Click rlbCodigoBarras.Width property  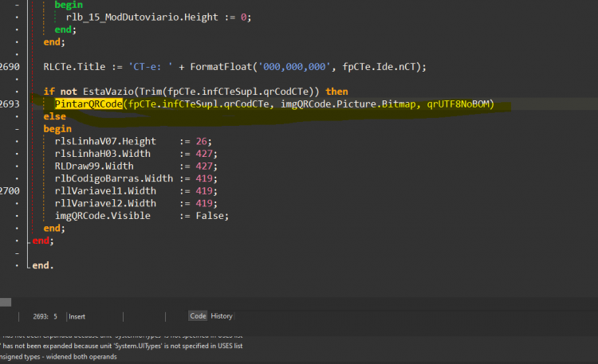coord(114,178)
